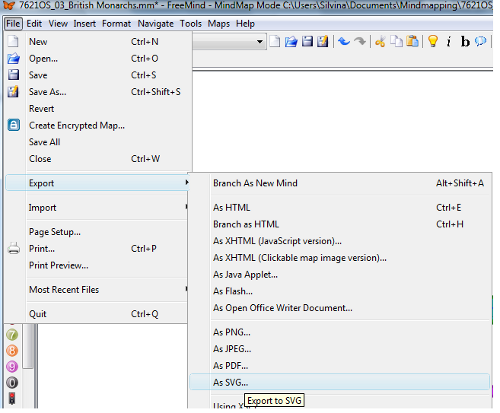This screenshot has height=413, width=500.
Task: Open the Format menu
Action: pos(117,24)
